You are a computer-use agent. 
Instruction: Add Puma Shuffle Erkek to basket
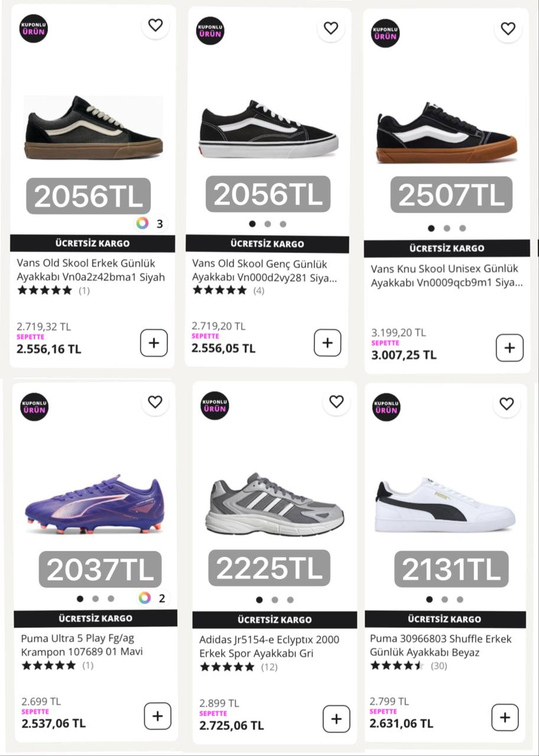click(x=505, y=718)
